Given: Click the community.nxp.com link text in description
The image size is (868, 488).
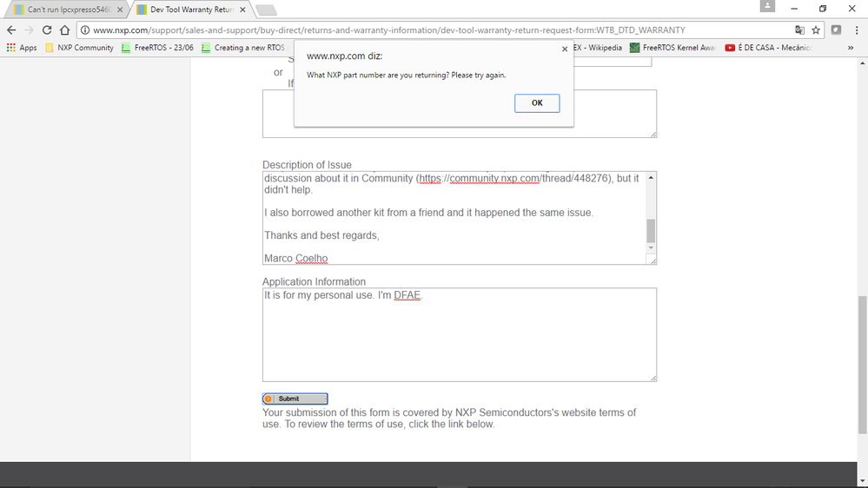Looking at the screenshot, I should [x=494, y=178].
